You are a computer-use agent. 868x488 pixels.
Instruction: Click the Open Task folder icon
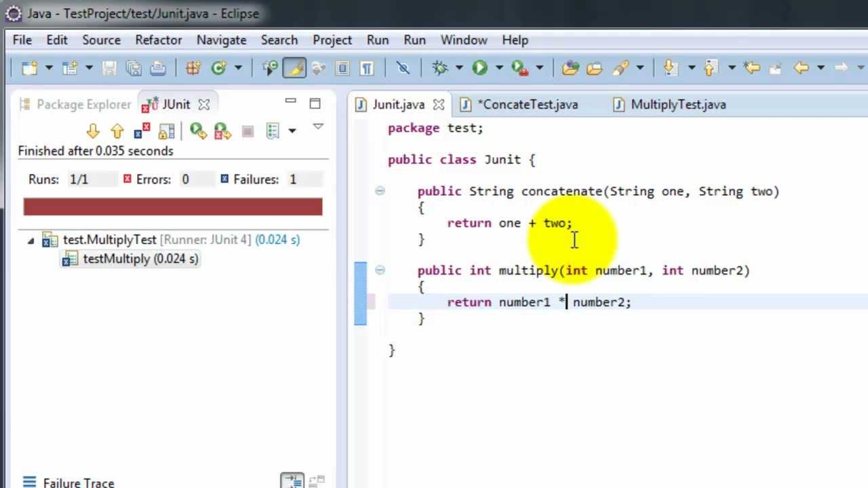(594, 68)
